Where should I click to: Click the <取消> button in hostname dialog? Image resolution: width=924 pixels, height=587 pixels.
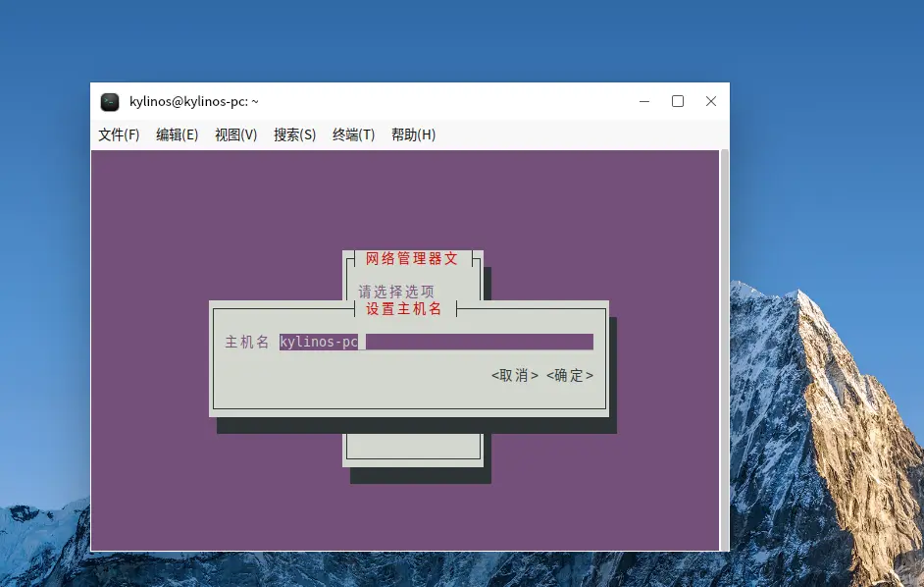[514, 375]
